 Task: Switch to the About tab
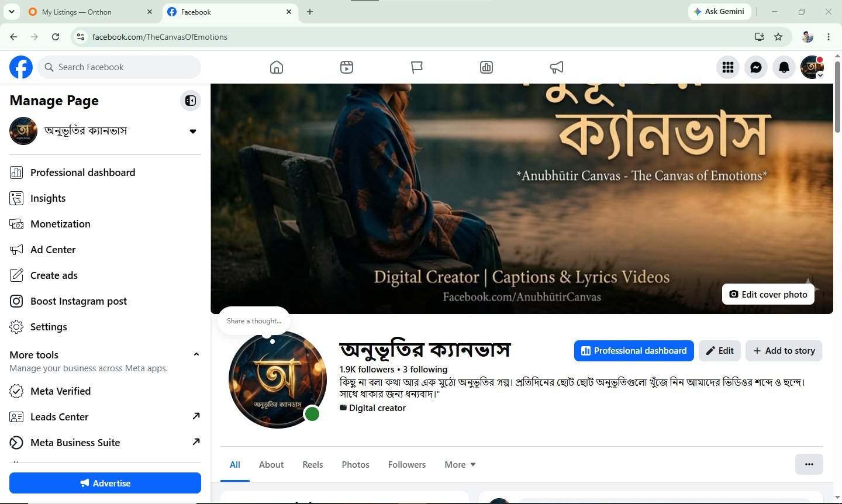coord(271,465)
